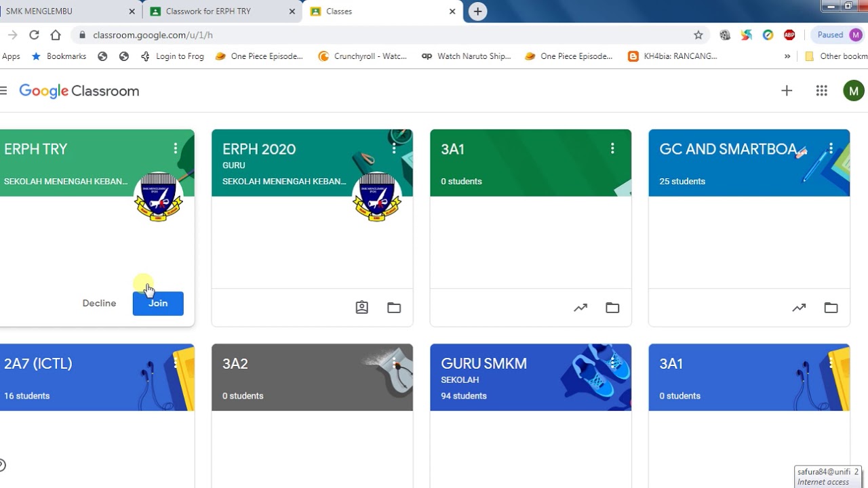
Task: Open Apps shortcut in bookmarks bar
Action: (x=10, y=56)
